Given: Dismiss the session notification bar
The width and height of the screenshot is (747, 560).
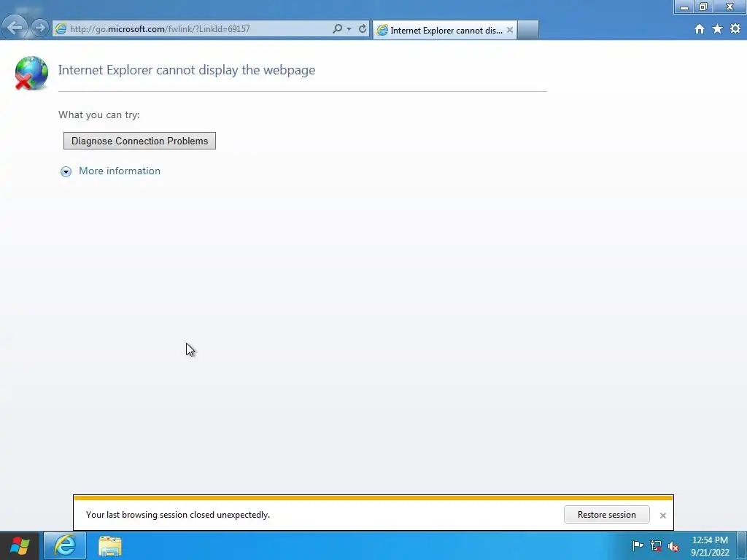Looking at the screenshot, I should coord(662,516).
